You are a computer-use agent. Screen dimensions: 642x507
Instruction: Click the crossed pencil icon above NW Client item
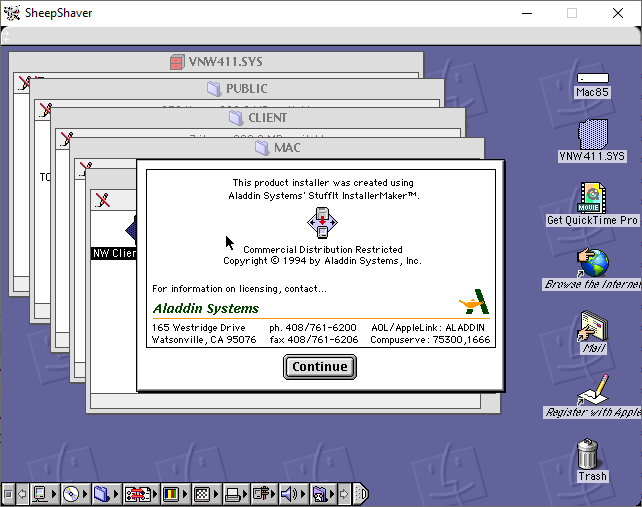(x=102, y=200)
